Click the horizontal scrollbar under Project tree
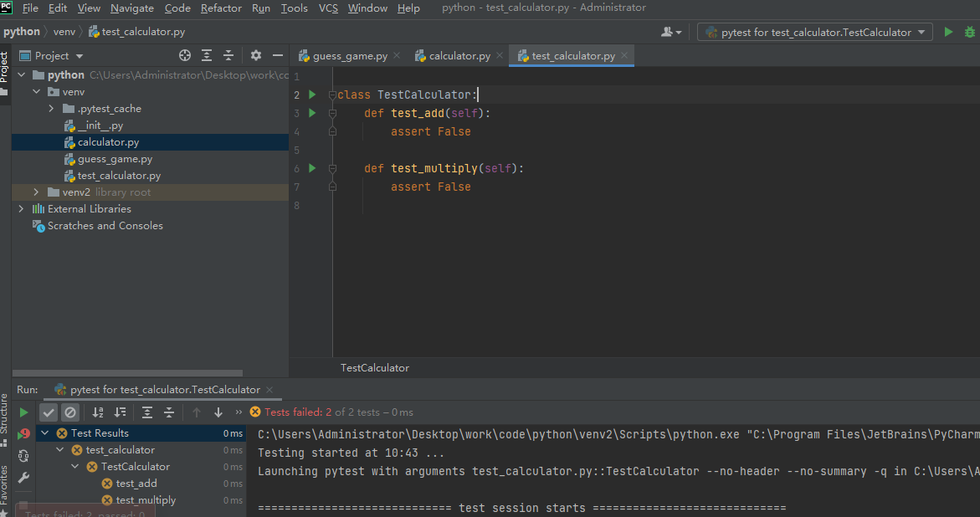Viewport: 980px width, 517px height. coord(126,373)
